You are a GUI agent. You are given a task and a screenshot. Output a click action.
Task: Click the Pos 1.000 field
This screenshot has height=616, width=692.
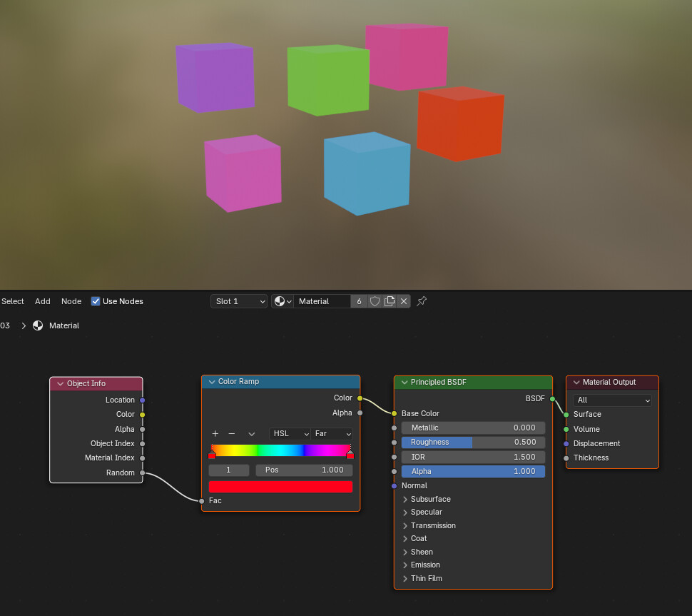[x=304, y=470]
